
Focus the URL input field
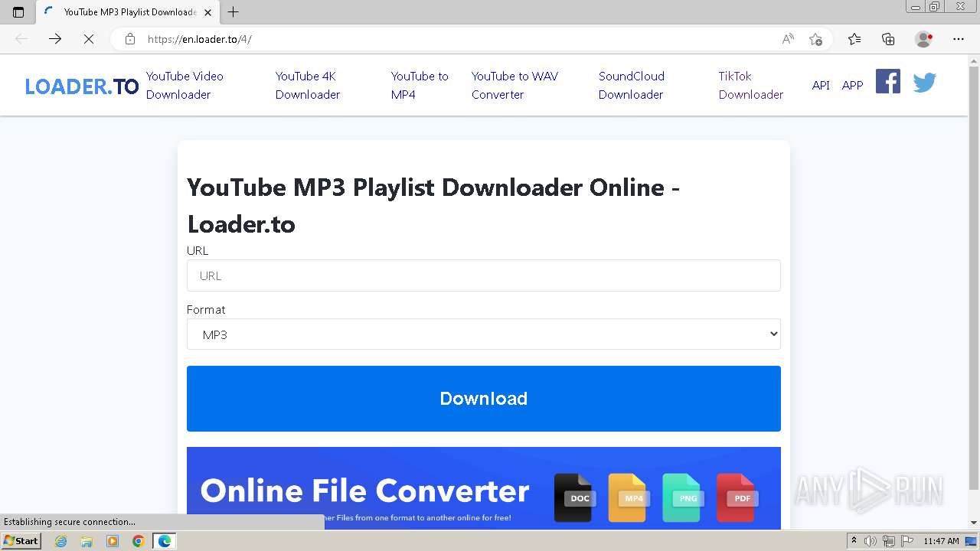click(x=484, y=275)
